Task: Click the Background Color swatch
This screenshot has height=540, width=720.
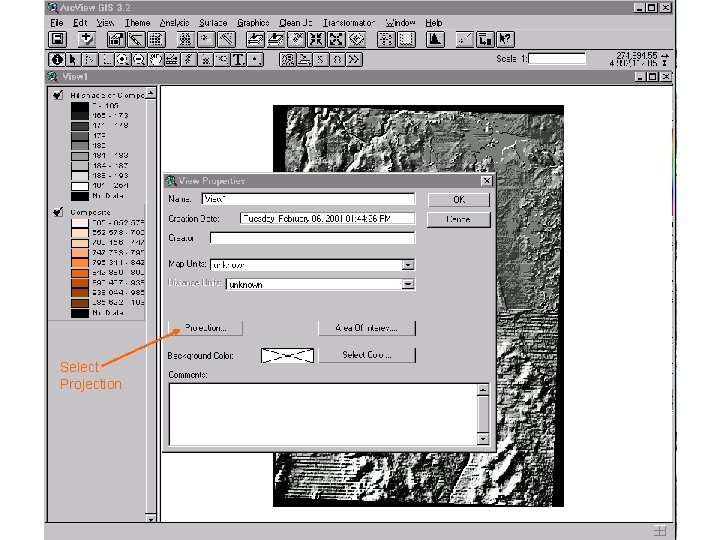Action: (x=287, y=355)
